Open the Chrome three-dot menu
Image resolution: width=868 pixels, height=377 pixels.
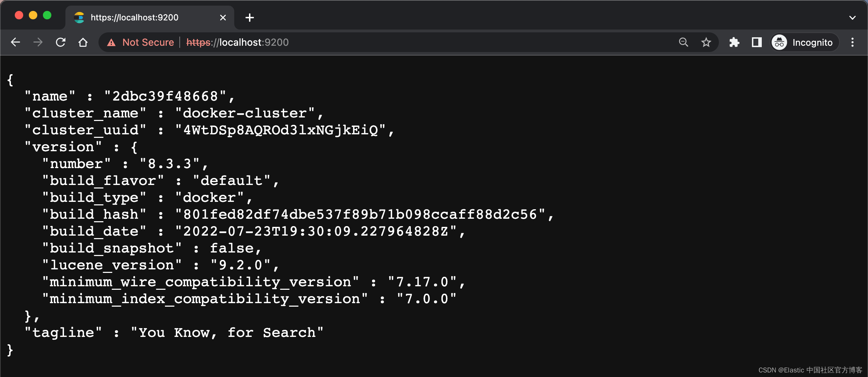point(853,42)
